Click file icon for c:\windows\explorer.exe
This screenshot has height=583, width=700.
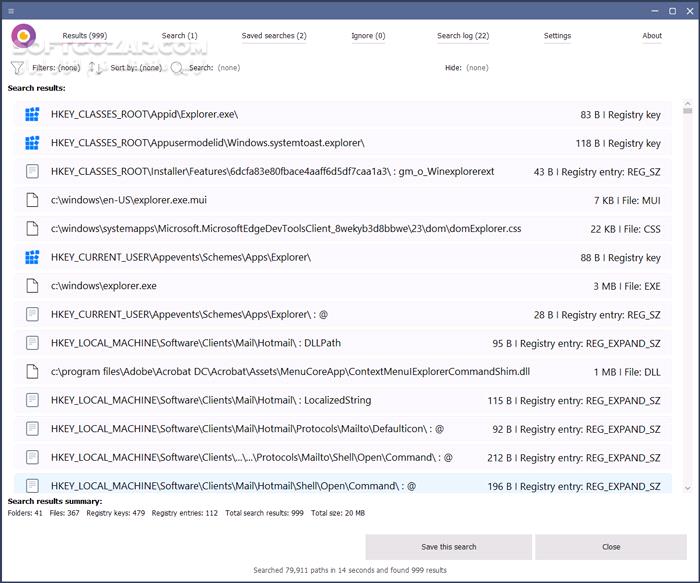tap(32, 286)
